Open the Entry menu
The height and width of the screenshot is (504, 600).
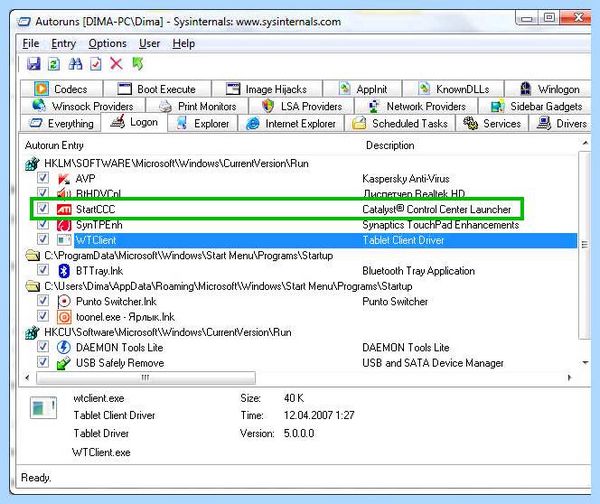64,44
